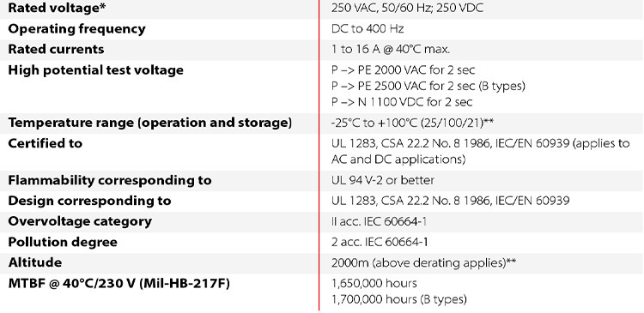Click the Rated currents label
Viewport: 644px width, 313px height.
(x=57, y=49)
